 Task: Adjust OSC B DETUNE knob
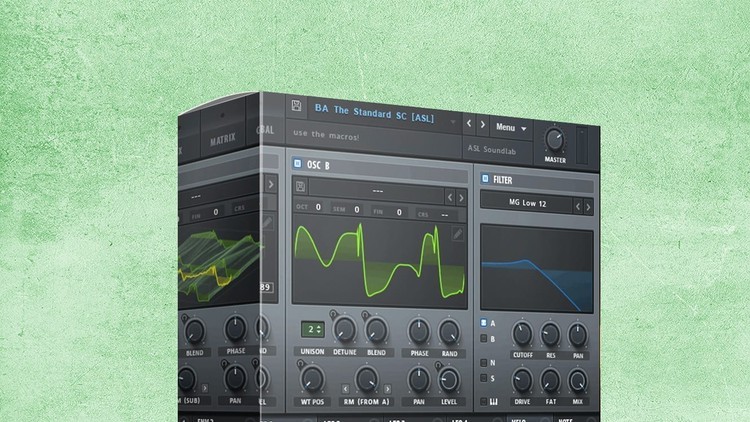point(344,330)
